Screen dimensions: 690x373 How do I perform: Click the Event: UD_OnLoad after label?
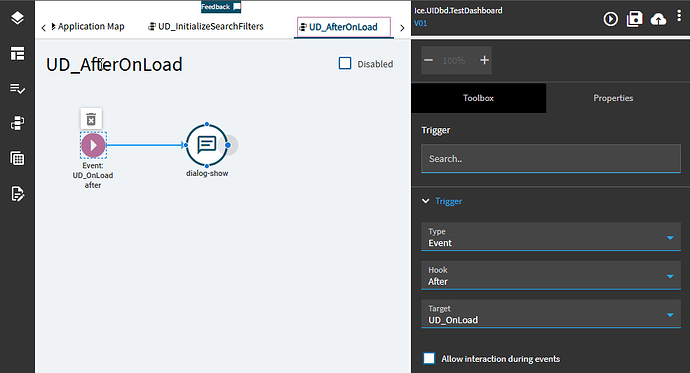pyautogui.click(x=93, y=175)
